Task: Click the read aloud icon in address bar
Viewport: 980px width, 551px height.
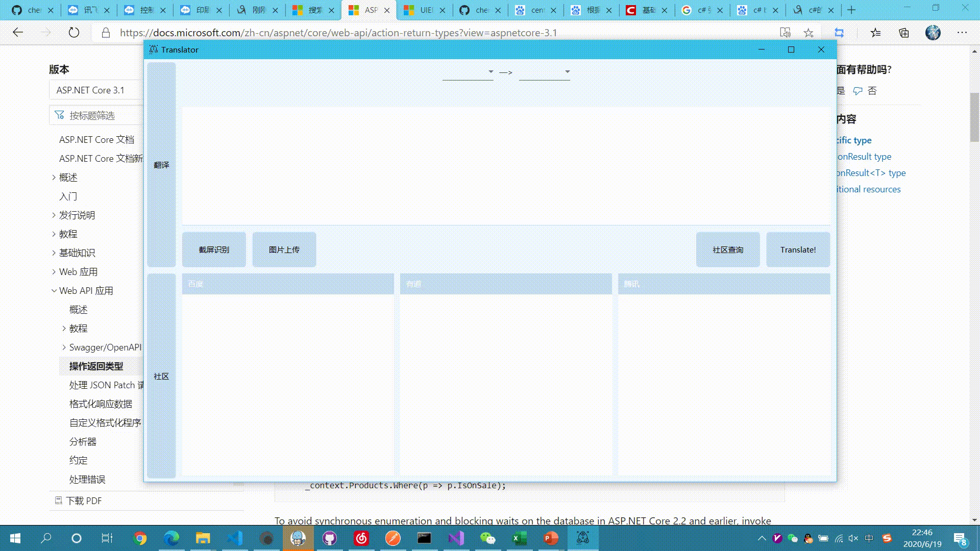Action: click(x=785, y=33)
